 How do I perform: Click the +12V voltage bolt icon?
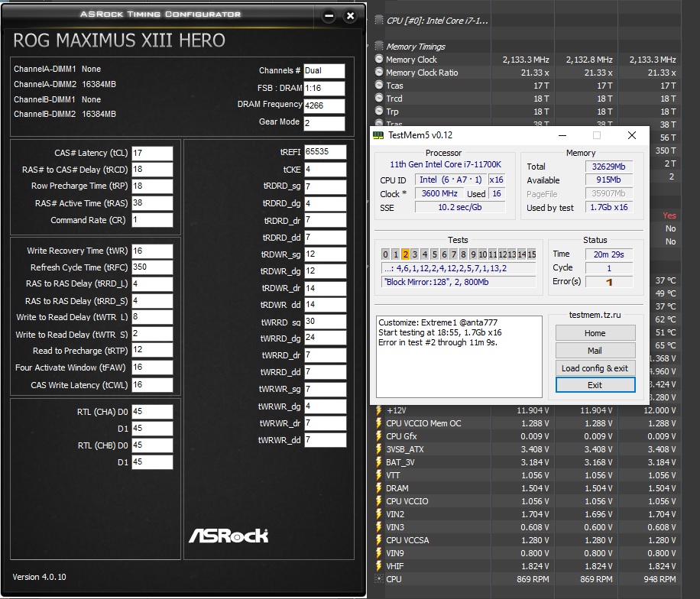[379, 410]
